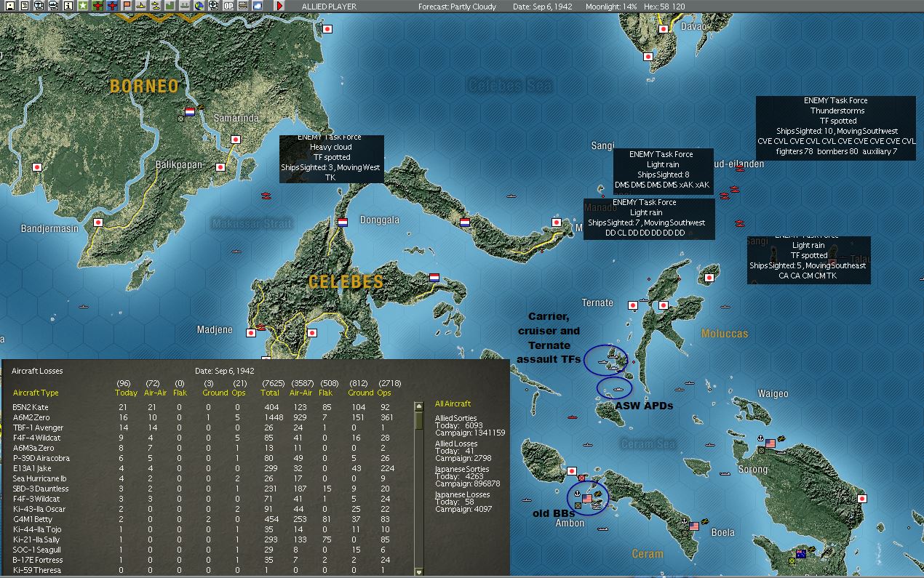Screen dimensions: 924x578
Task: Click the Forecast: Partly Cloudy status text
Action: pos(457,7)
